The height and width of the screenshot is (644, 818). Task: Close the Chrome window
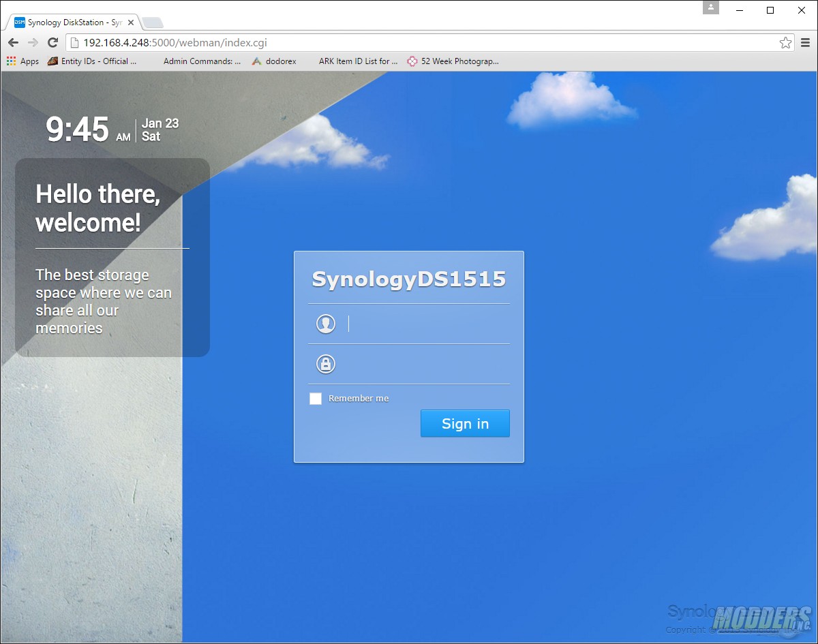click(802, 10)
